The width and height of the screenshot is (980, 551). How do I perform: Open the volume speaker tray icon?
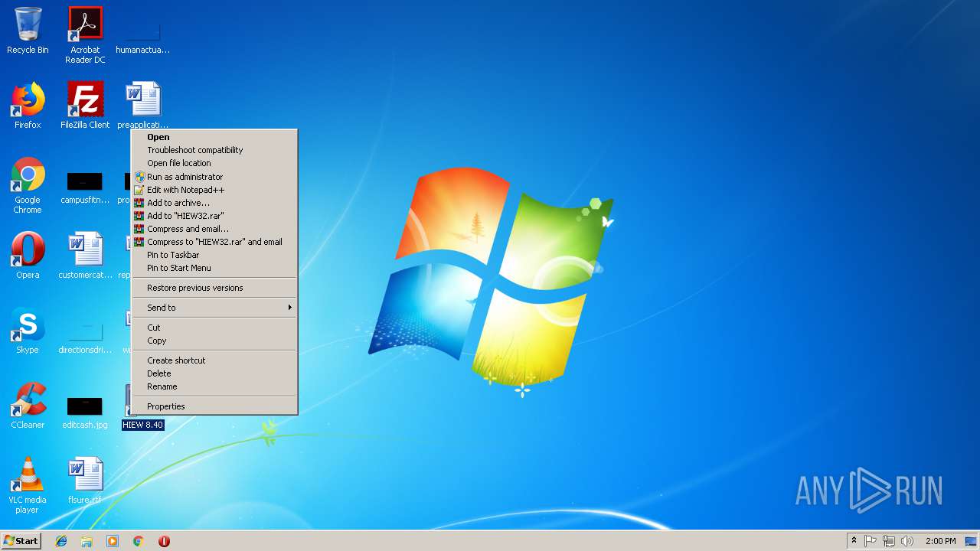907,541
